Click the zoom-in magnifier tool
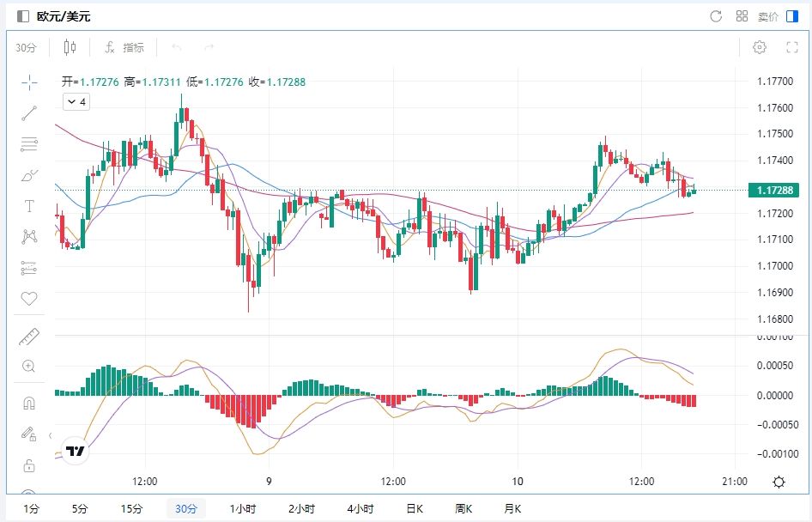The width and height of the screenshot is (812, 522). click(29, 367)
